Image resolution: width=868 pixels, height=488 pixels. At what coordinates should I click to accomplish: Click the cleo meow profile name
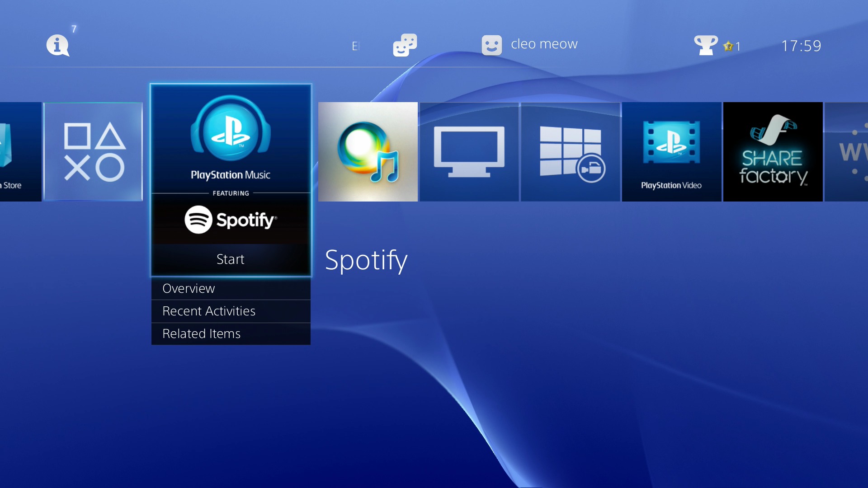tap(544, 44)
